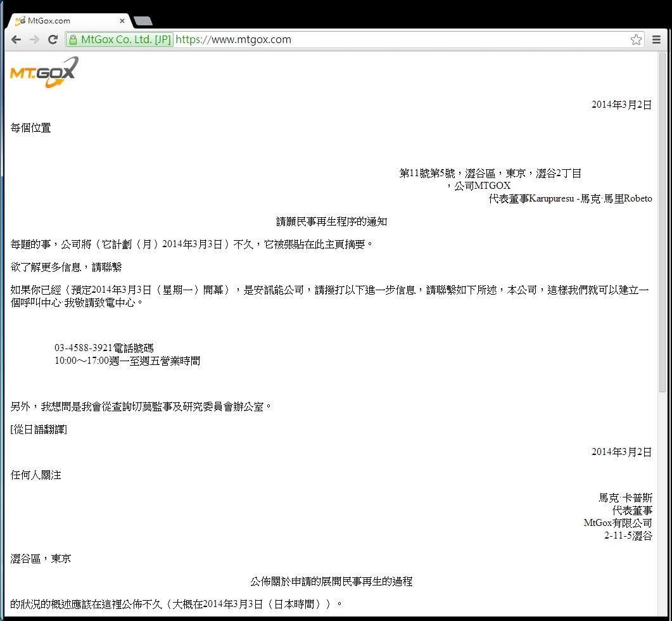Click the phone number 03-4588-3921電話號碼
Screen dimensions: 672x621
pyautogui.click(x=104, y=348)
